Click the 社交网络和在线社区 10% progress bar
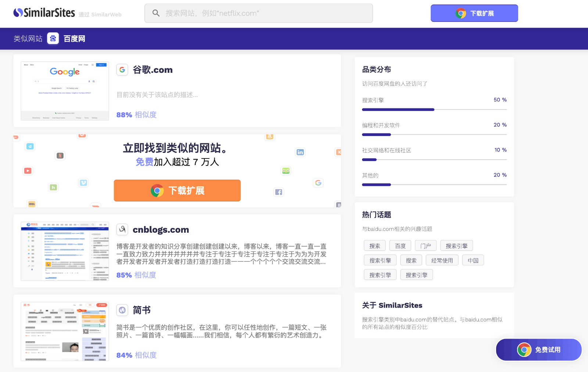This screenshot has width=588, height=372. point(434,160)
